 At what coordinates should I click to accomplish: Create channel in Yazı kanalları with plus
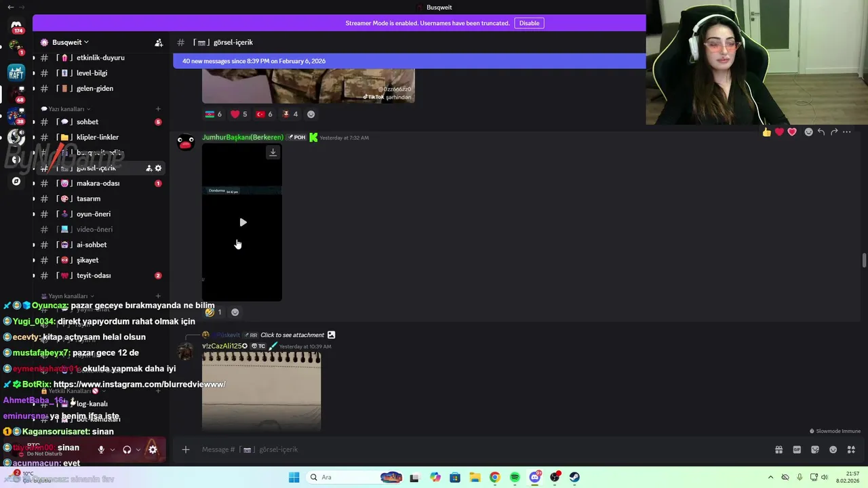(158, 108)
